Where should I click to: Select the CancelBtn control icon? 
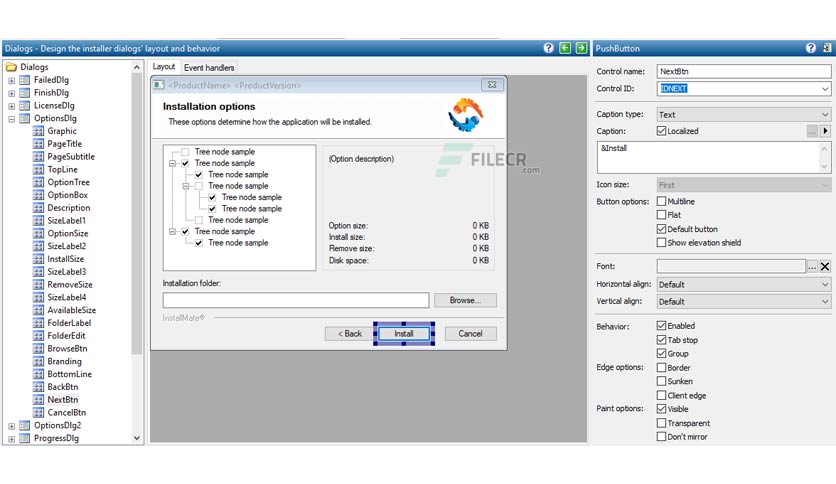pos(38,413)
